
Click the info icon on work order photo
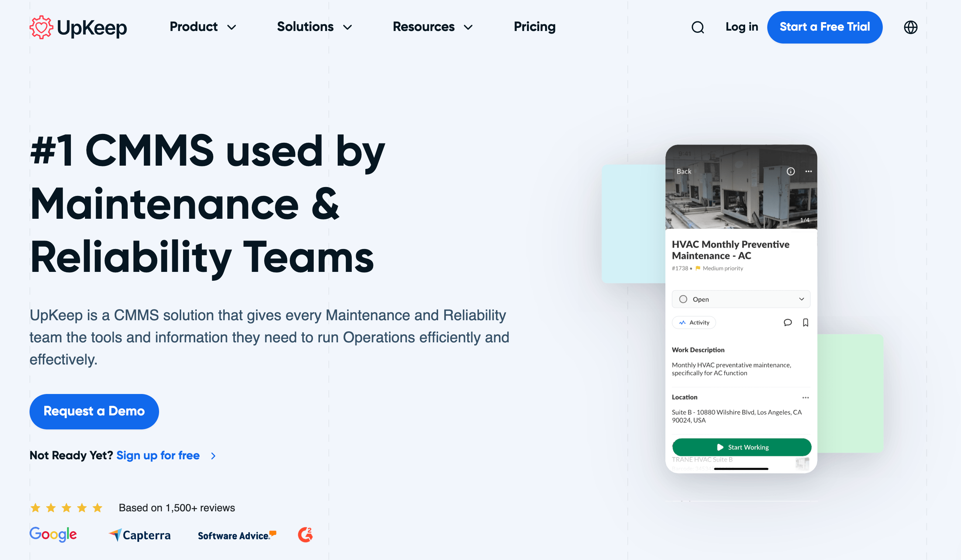(790, 171)
